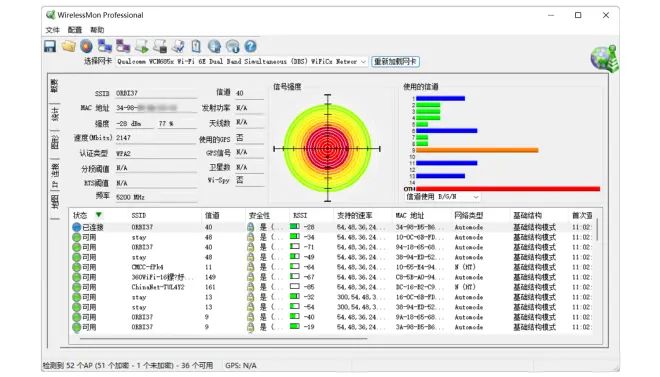The width and height of the screenshot is (660, 377).
Task: Open a file with the yellow folder icon
Action: pos(69,46)
